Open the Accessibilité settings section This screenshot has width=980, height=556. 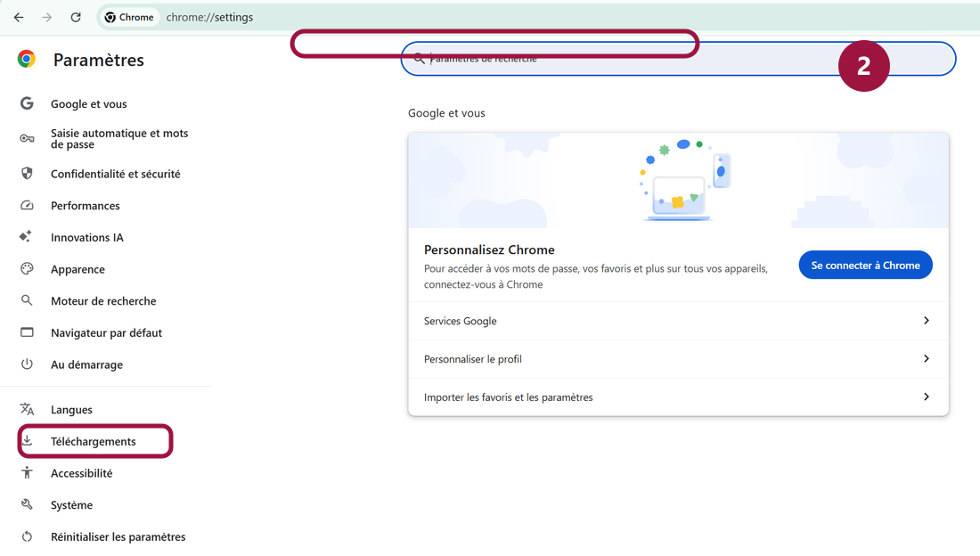click(82, 473)
